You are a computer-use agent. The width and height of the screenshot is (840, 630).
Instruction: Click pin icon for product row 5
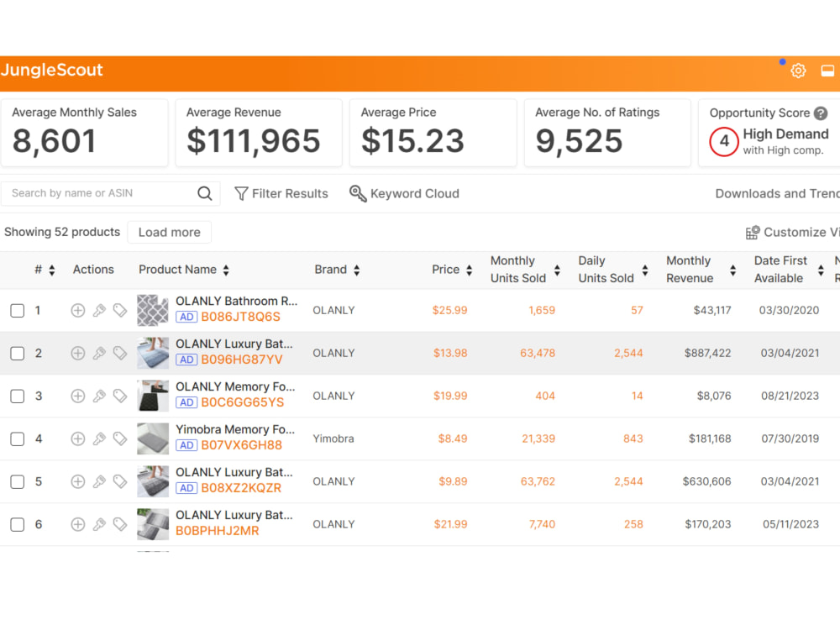[99, 481]
